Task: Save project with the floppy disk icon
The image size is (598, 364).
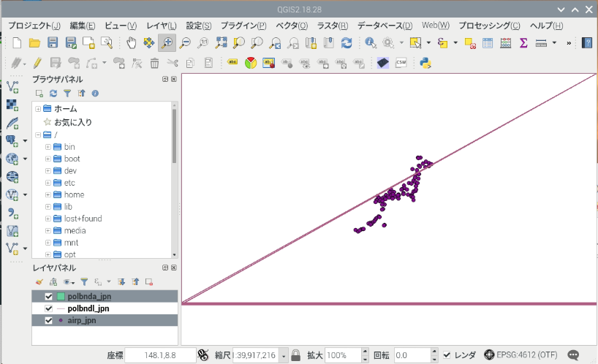Action: [x=53, y=42]
